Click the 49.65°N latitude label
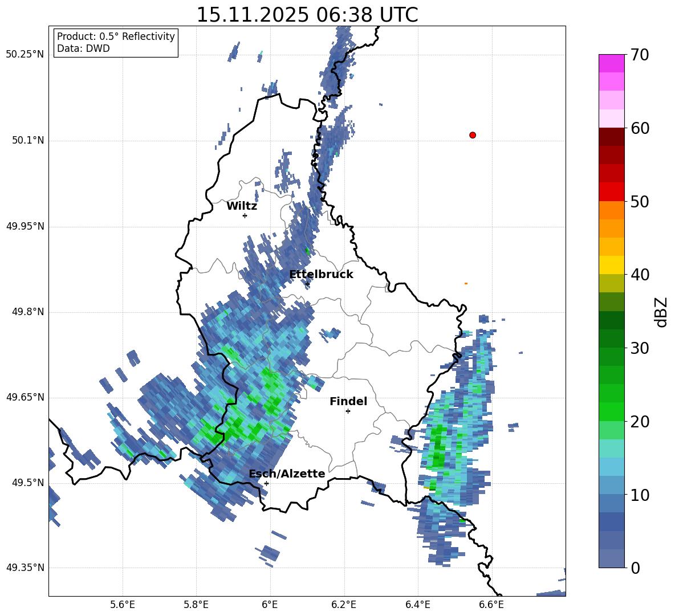675x616 pixels. (x=25, y=397)
